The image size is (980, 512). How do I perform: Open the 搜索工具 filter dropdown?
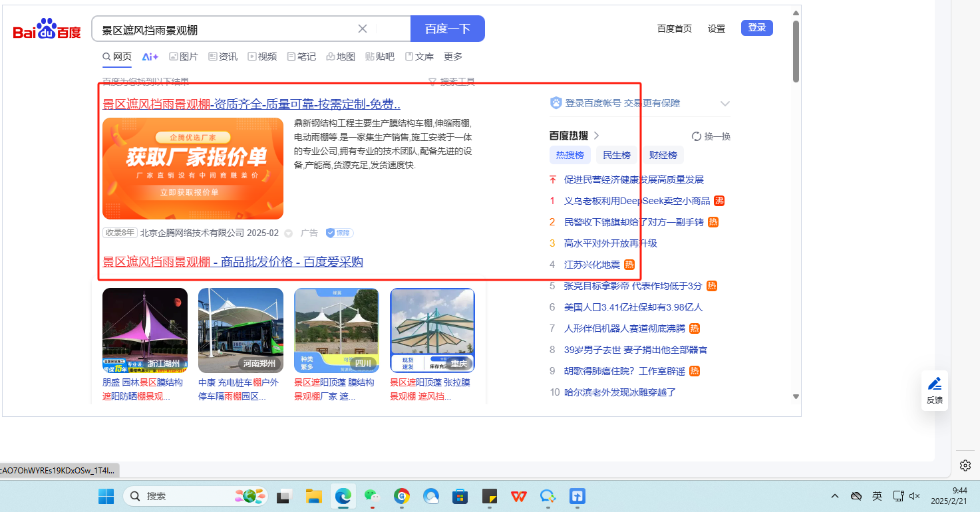(452, 82)
